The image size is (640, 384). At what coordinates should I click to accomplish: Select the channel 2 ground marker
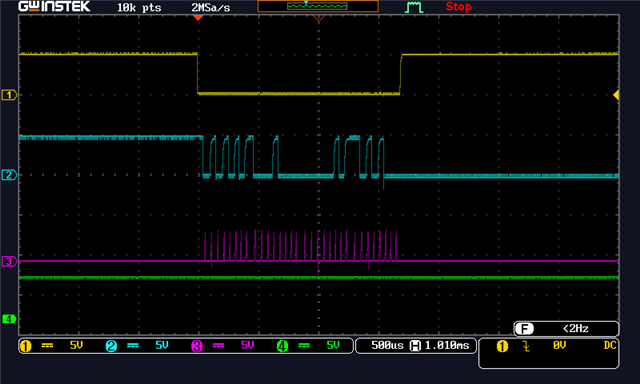[9, 175]
